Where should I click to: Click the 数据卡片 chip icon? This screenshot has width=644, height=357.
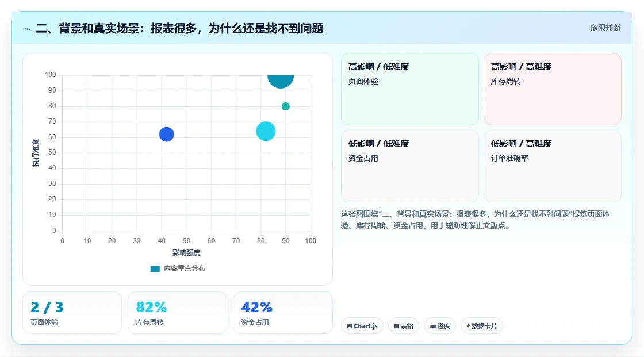[x=468, y=326]
